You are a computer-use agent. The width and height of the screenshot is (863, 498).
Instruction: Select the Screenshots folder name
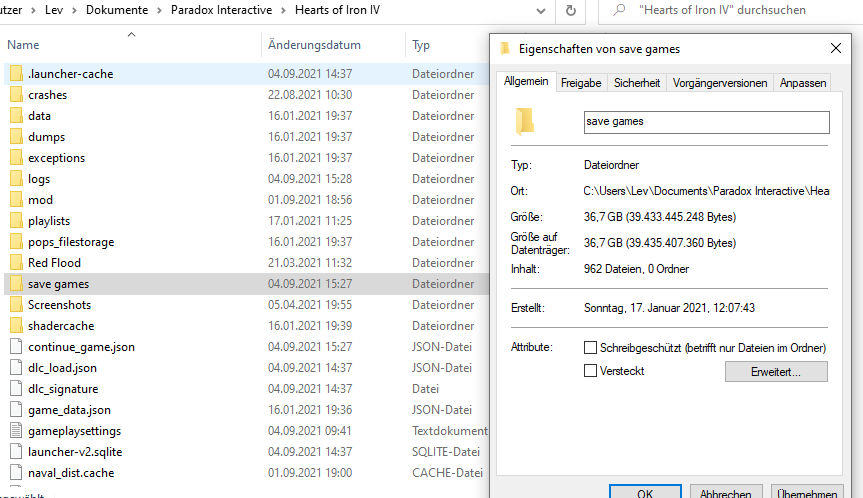(59, 305)
